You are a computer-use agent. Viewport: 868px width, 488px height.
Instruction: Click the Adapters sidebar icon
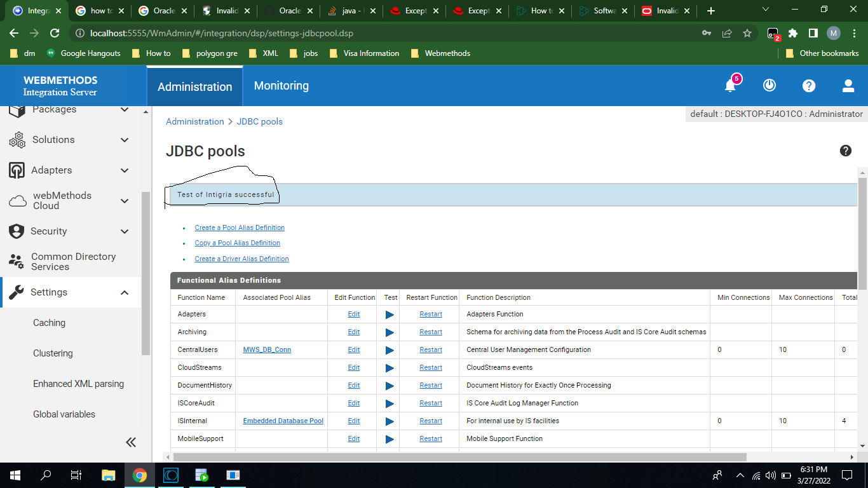pos(17,170)
